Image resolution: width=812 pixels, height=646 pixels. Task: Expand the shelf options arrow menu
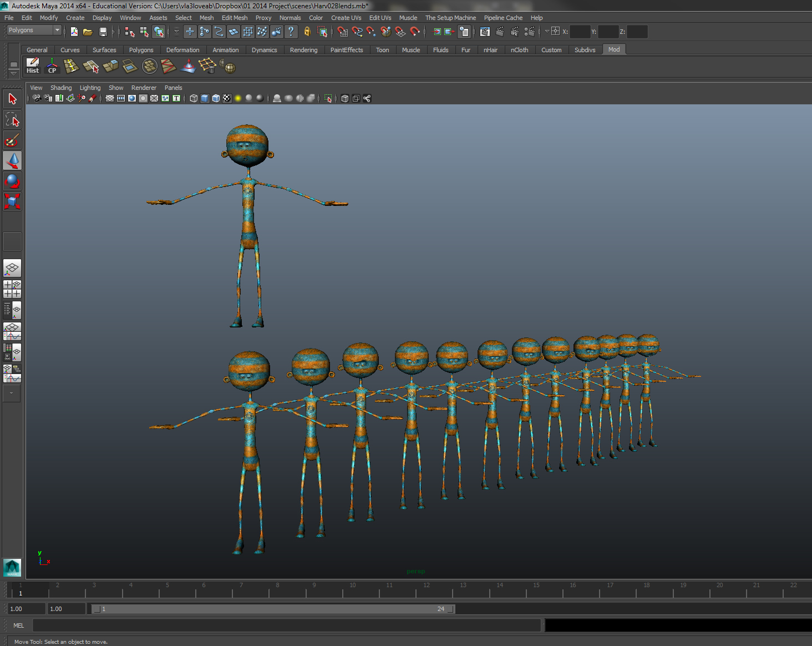pyautogui.click(x=13, y=73)
